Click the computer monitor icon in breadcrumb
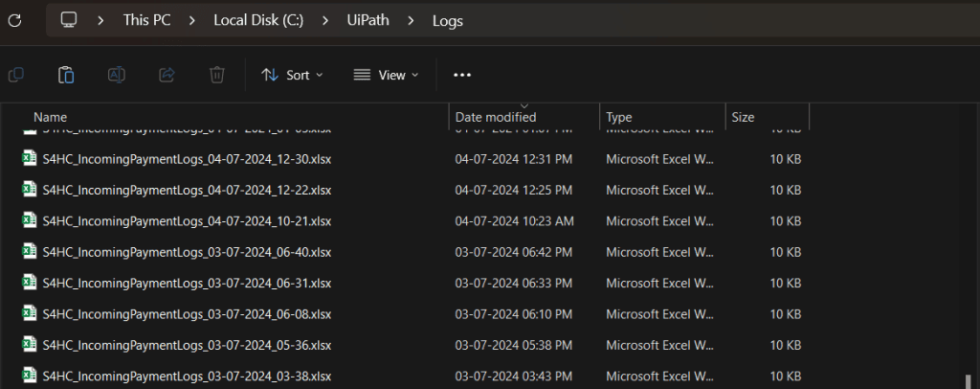Image resolution: width=980 pixels, height=389 pixels. pos(69,20)
